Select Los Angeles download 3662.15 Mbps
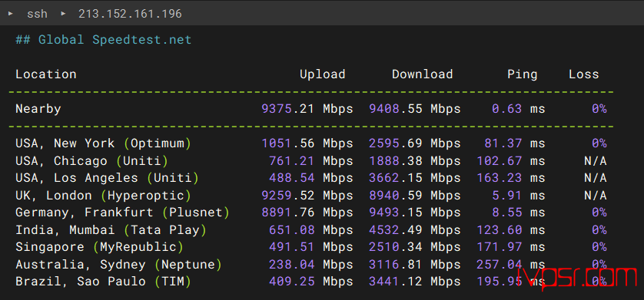Viewport: 644px width, 300px height. [x=415, y=178]
